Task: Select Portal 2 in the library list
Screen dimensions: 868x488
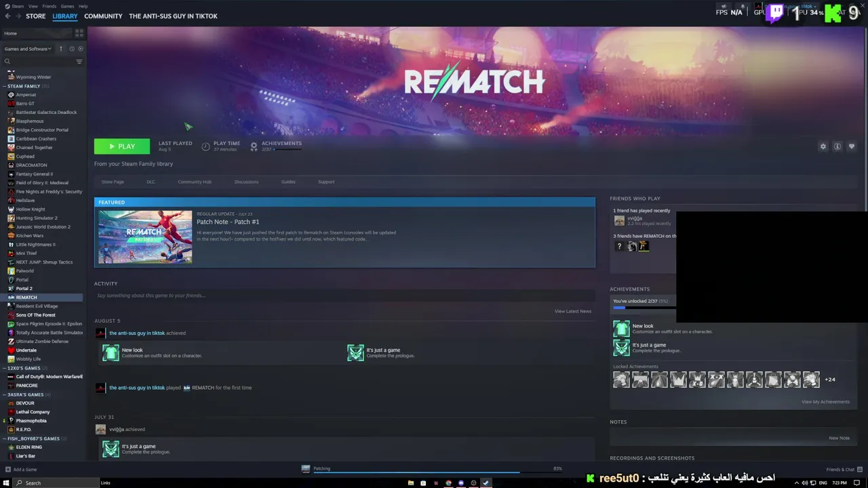Action: [x=24, y=289]
